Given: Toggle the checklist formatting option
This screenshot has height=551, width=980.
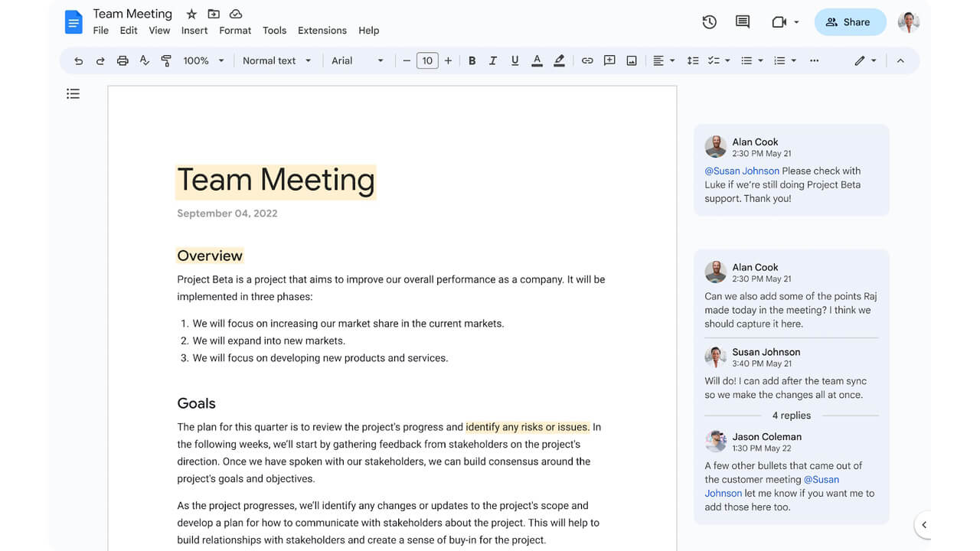Looking at the screenshot, I should [715, 60].
